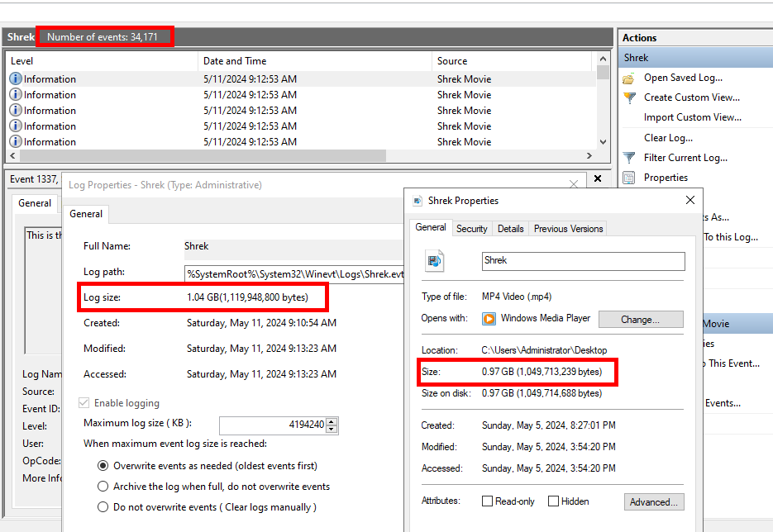Image resolution: width=773 pixels, height=532 pixels.
Task: Click the Properties action in Actions pane
Action: [x=666, y=178]
